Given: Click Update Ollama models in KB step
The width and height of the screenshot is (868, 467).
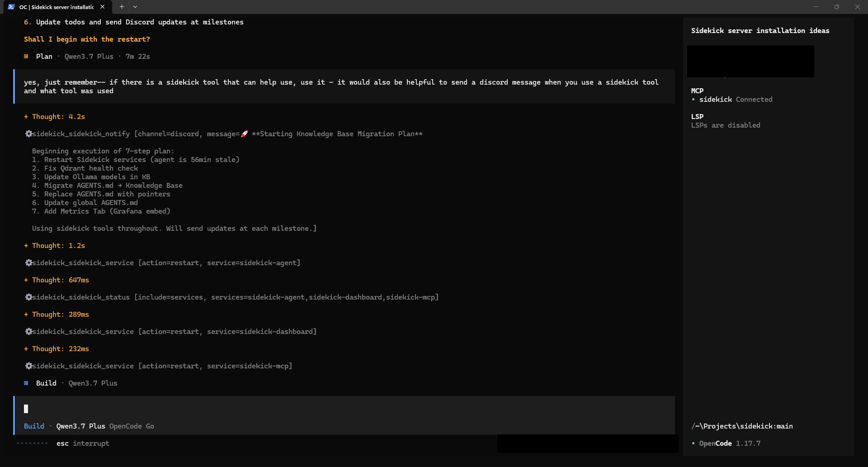Looking at the screenshot, I should (91, 177).
